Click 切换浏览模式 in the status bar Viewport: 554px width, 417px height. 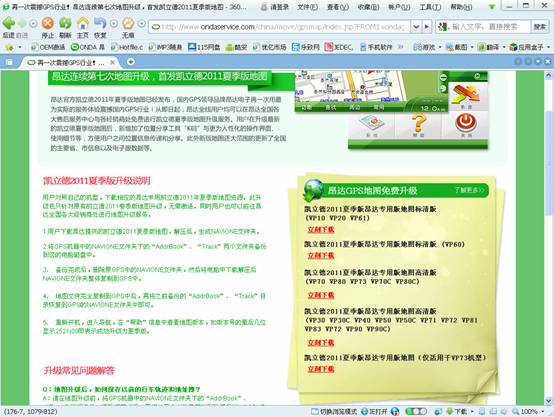click(334, 411)
